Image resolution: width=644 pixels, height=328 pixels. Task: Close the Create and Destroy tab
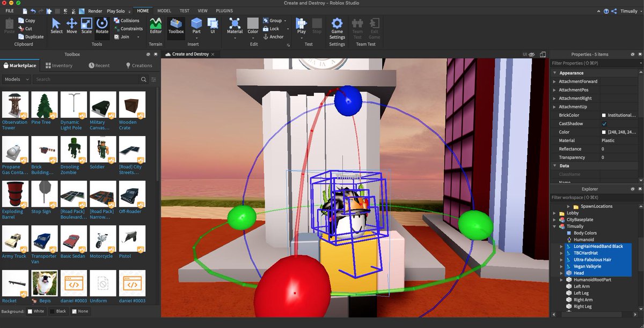(213, 54)
